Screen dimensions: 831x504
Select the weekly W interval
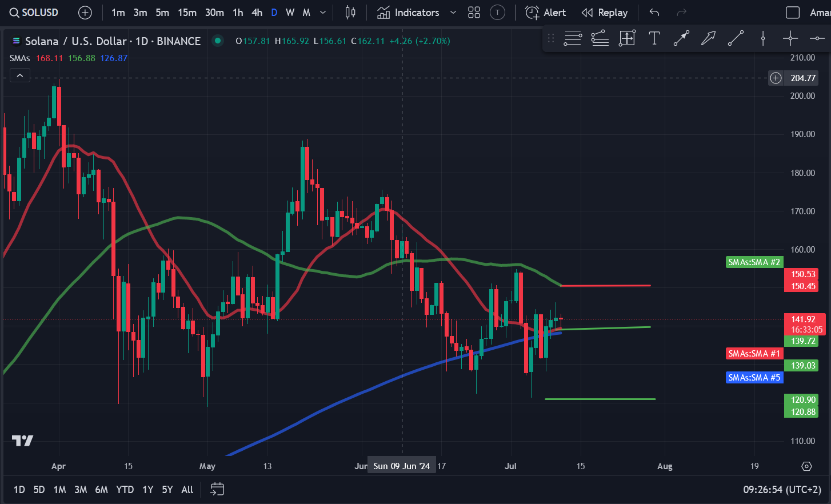[290, 13]
